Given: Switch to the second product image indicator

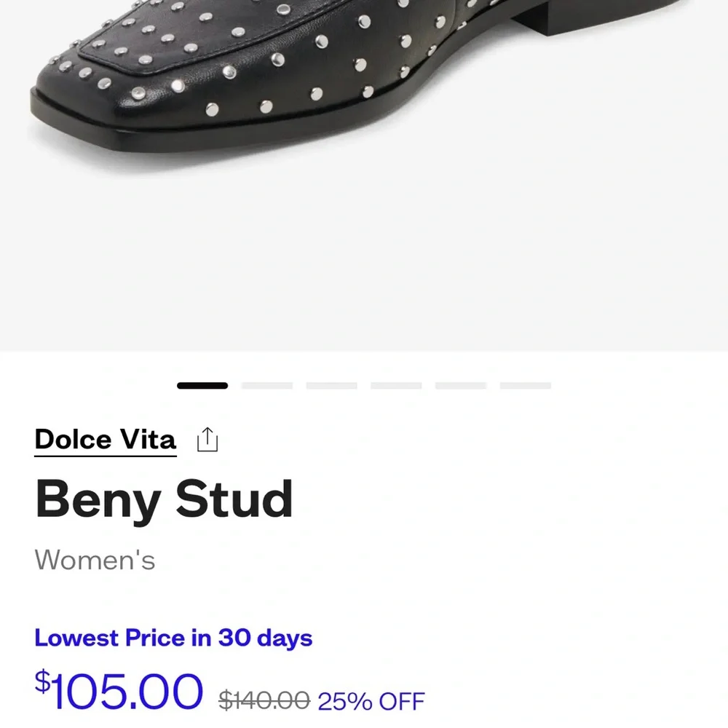Looking at the screenshot, I should pyautogui.click(x=267, y=386).
